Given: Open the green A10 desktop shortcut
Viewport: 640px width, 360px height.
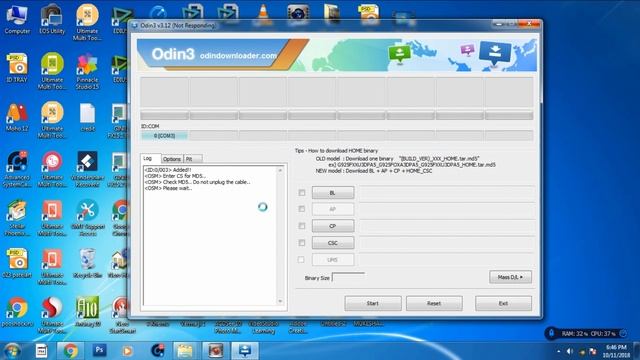Looking at the screenshot, I should (x=87, y=312).
